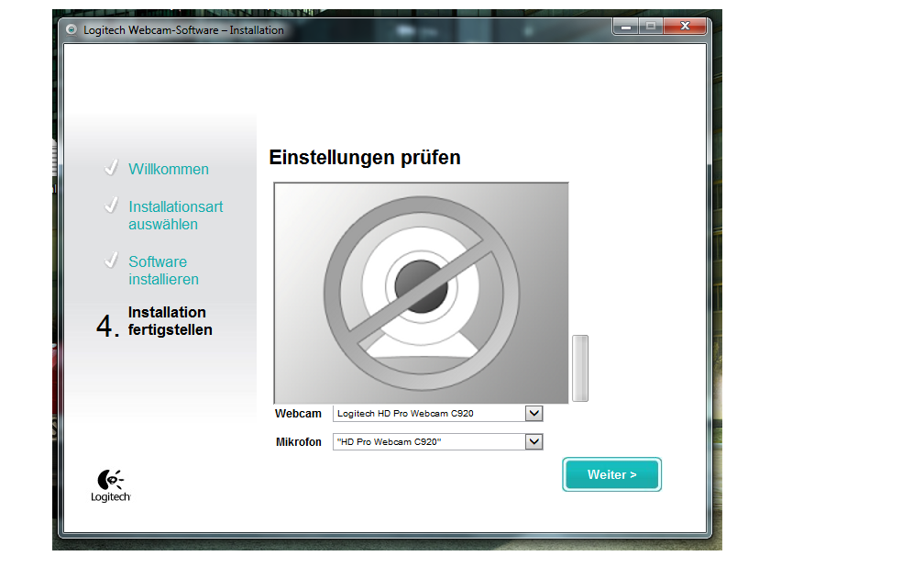
Task: Click the Webcam label
Action: [x=298, y=414]
